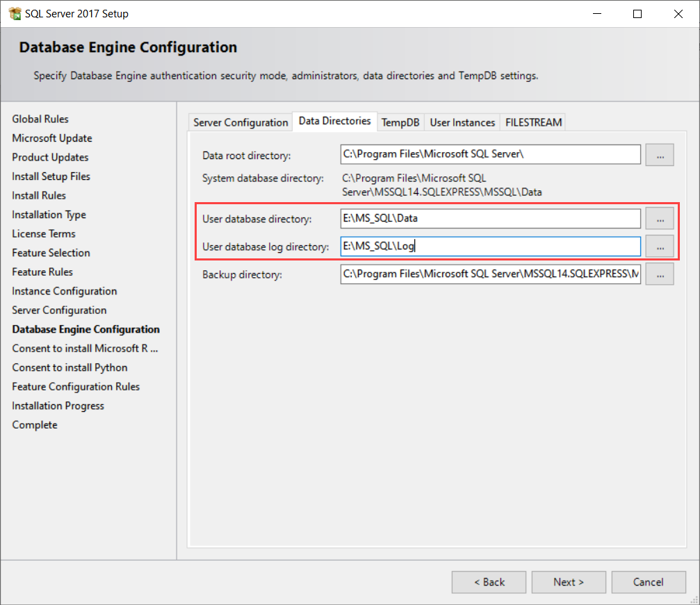The image size is (700, 605).
Task: Open the TempDB tab
Action: [x=400, y=122]
